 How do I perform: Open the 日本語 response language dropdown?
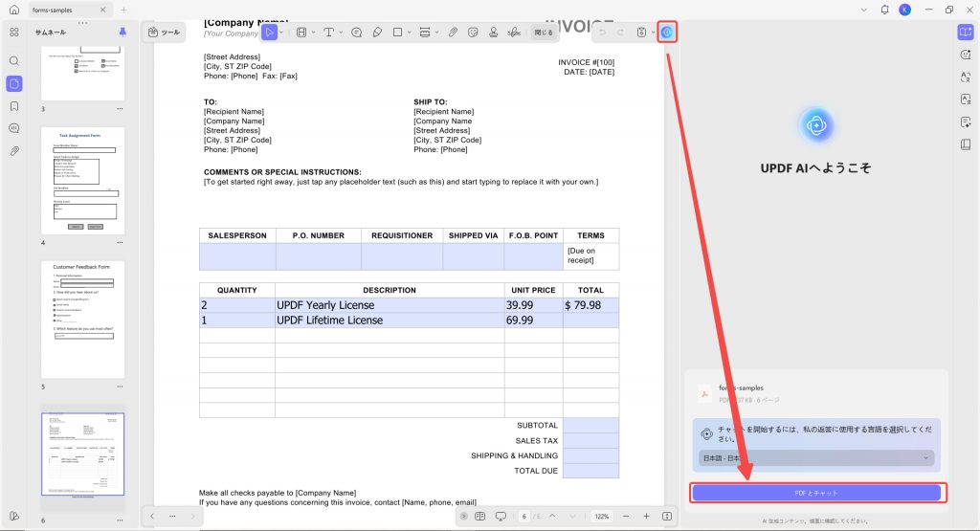(x=815, y=458)
